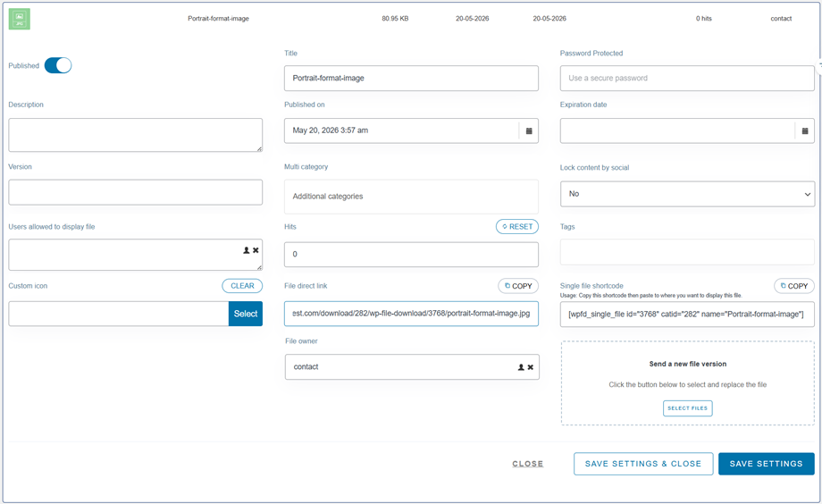Click the File owner contact field
This screenshot has width=822, height=504.
coord(412,367)
